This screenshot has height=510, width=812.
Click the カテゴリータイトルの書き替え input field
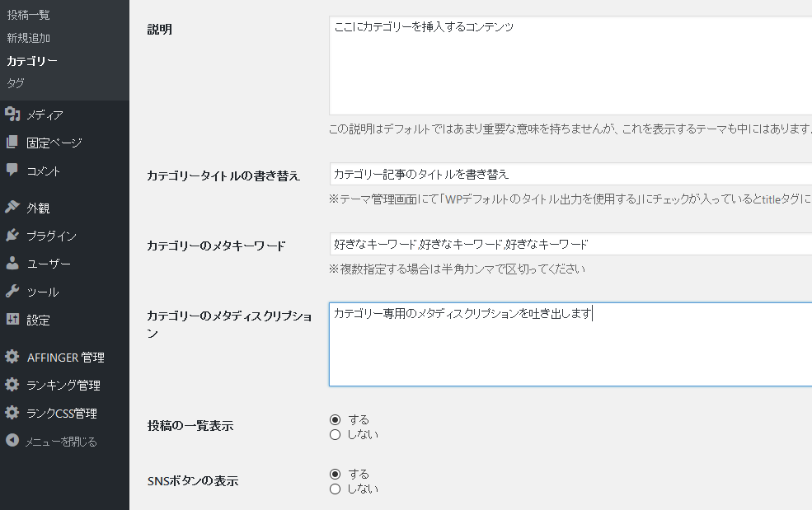tap(570, 174)
